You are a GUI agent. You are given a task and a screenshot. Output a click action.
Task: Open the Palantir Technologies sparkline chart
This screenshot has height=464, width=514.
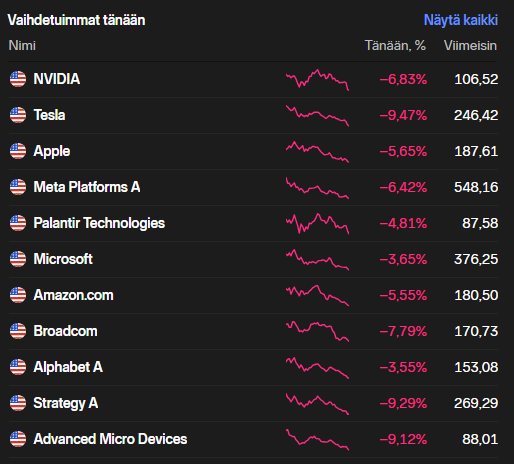(317, 223)
